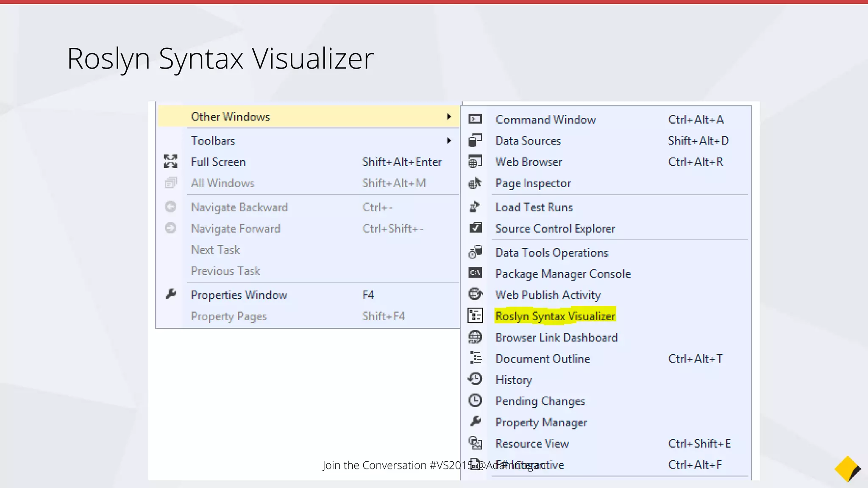Click the Shift+Alt+Enter shortcut text
This screenshot has width=868, height=488.
pyautogui.click(x=402, y=162)
